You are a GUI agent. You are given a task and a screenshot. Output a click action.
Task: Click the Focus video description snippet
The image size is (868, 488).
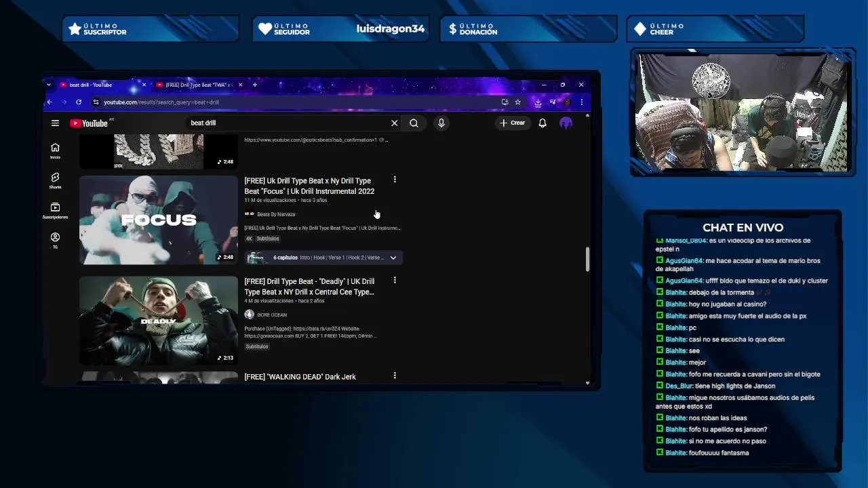click(322, 228)
